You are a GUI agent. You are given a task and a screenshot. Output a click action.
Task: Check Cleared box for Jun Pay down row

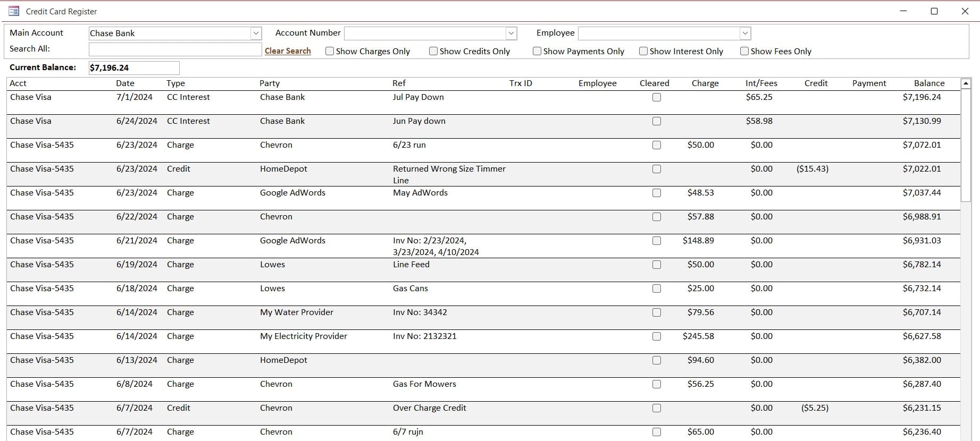tap(657, 121)
